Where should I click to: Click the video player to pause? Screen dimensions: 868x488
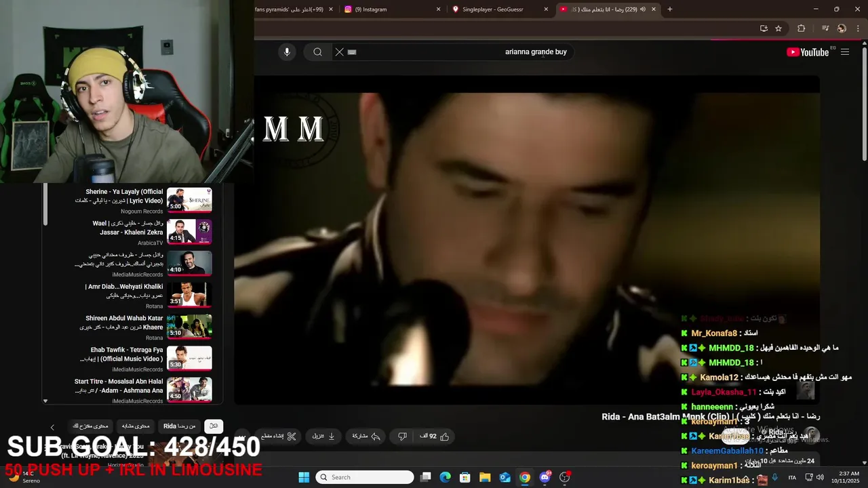point(527,241)
